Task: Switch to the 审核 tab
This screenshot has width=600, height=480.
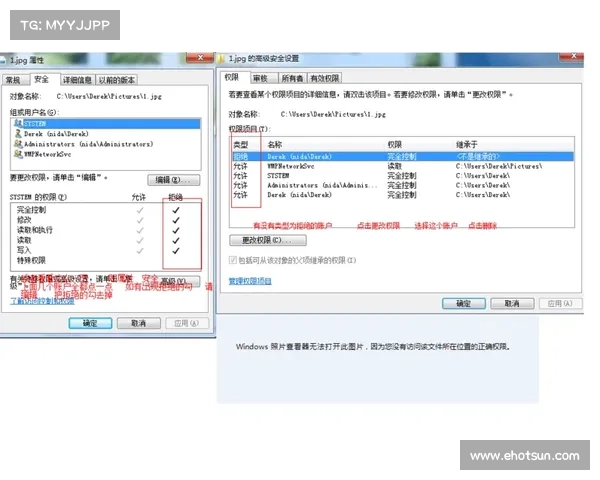Action: tap(260, 78)
